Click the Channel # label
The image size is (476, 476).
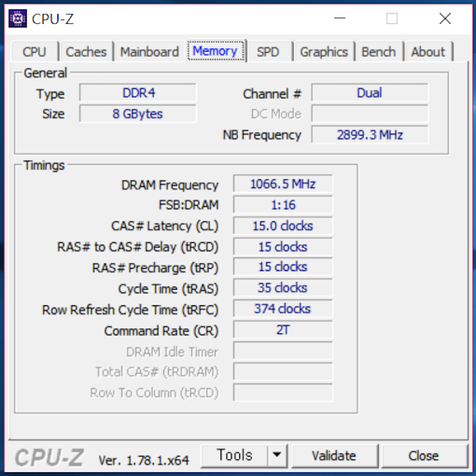272,94
